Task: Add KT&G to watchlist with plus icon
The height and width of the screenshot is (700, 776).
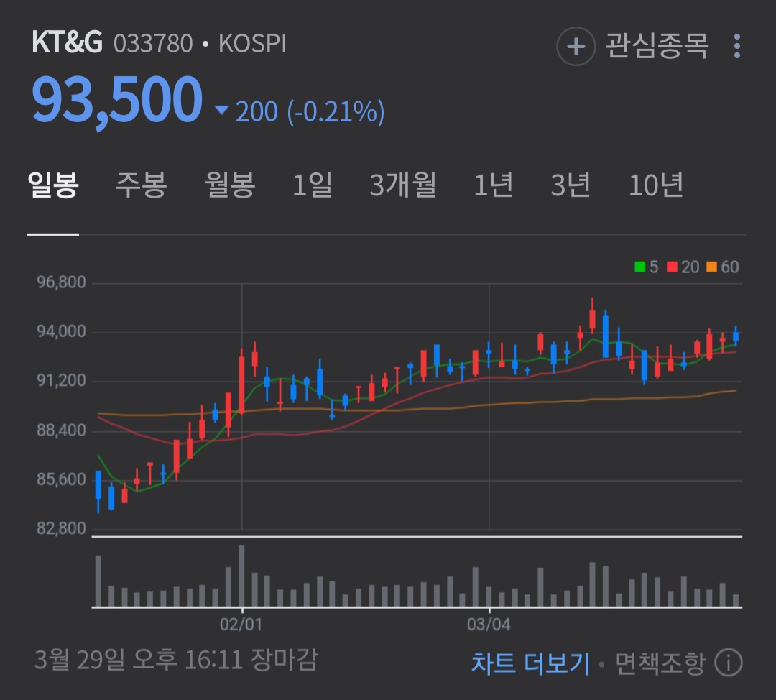Action: [x=576, y=47]
